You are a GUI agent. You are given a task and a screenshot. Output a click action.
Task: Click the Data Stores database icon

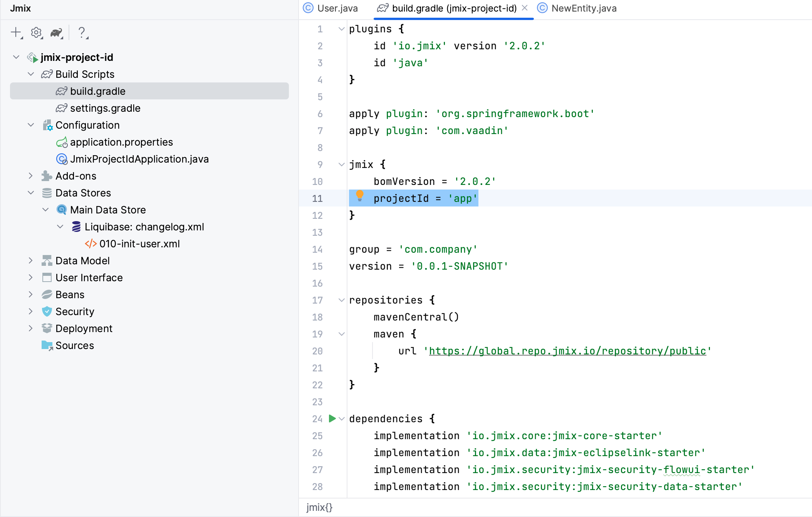coord(47,193)
